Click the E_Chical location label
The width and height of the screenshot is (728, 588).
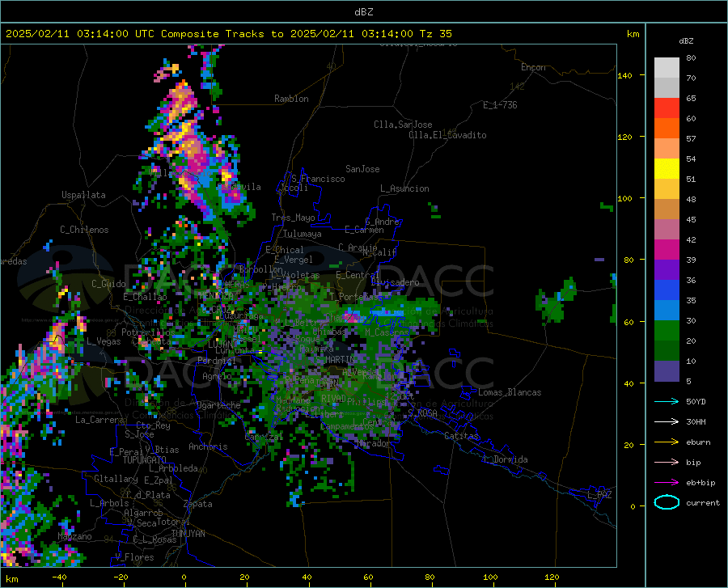(284, 250)
